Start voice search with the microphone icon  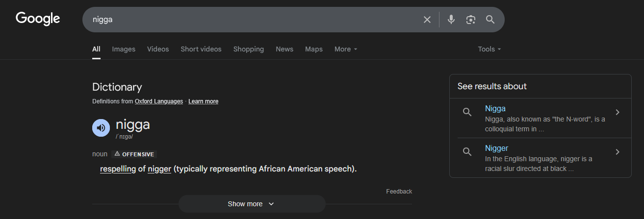pyautogui.click(x=451, y=20)
